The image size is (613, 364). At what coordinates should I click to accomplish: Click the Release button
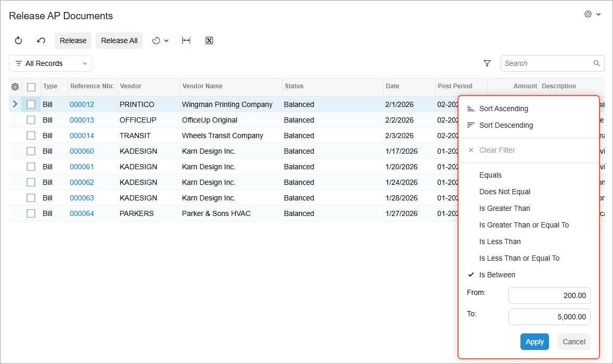[x=73, y=41]
